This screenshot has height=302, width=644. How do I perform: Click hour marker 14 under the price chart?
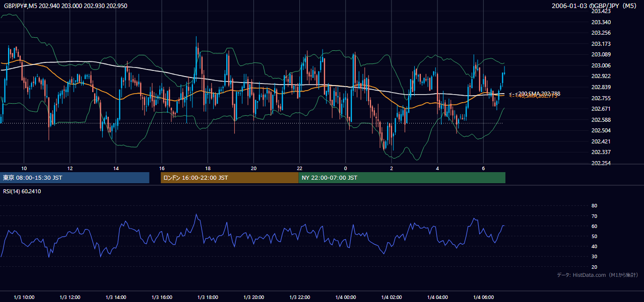[x=115, y=168]
